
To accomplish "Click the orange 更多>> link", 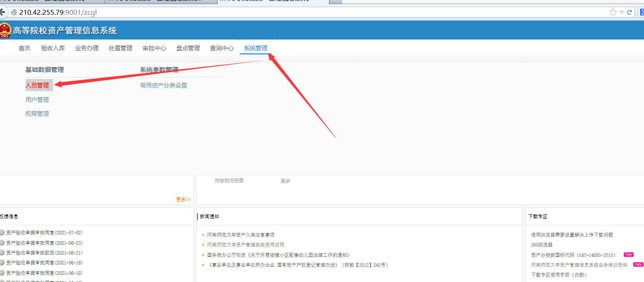I will (x=183, y=199).
